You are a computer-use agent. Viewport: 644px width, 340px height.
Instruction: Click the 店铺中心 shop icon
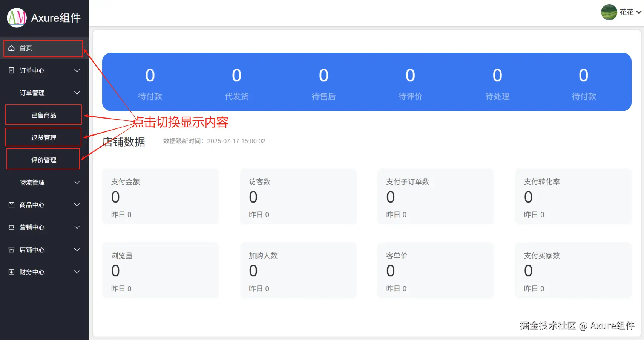point(11,250)
